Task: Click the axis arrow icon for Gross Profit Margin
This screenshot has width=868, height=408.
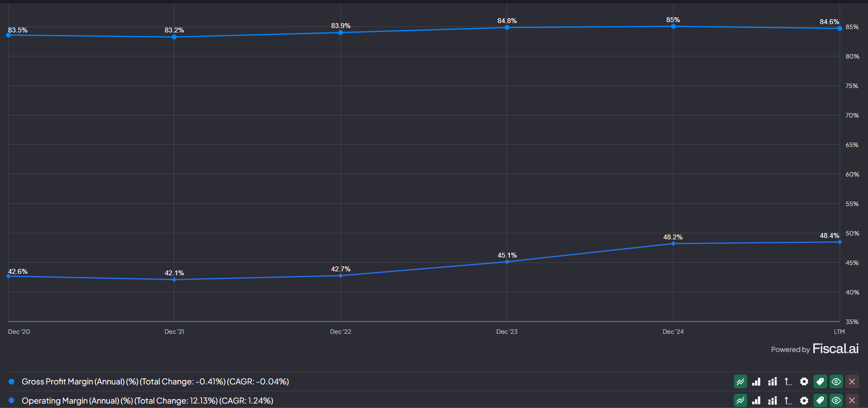Action: click(788, 381)
